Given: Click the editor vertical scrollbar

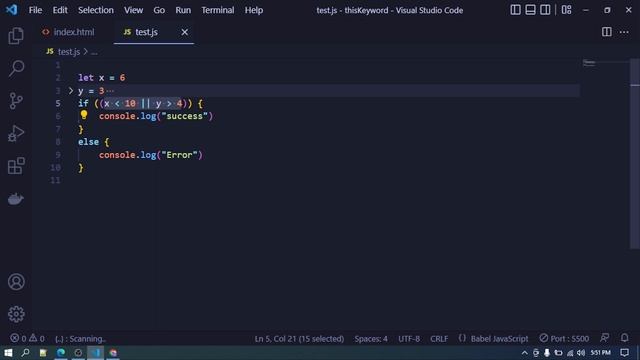Looking at the screenshot, I should [635, 153].
